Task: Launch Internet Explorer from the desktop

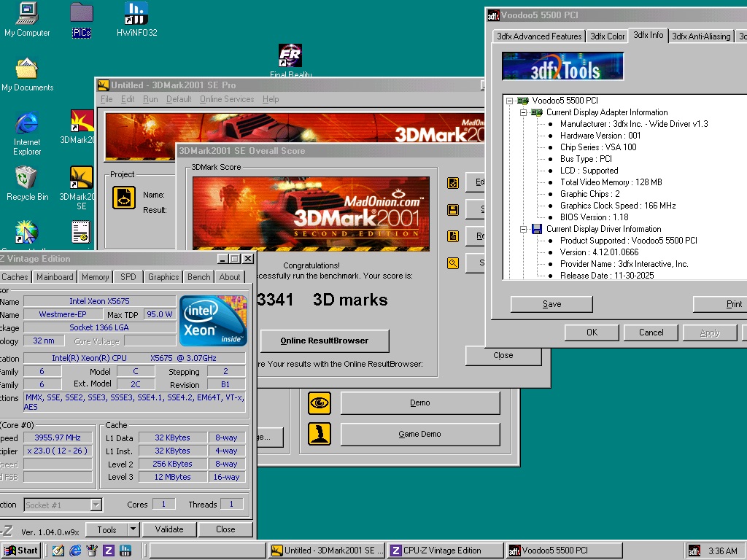Action: tap(27, 133)
